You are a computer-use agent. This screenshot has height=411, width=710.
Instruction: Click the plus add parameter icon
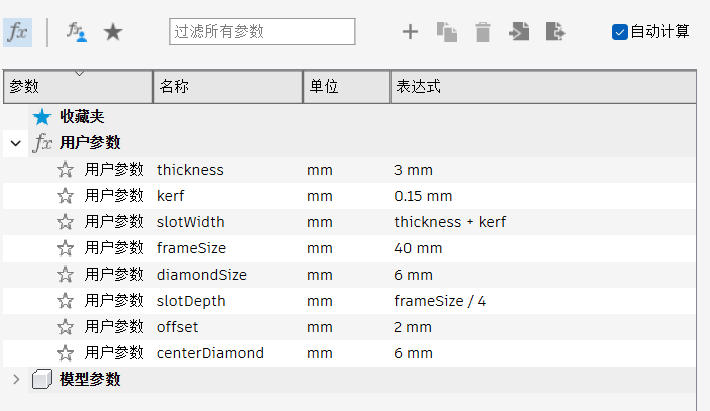click(x=410, y=32)
